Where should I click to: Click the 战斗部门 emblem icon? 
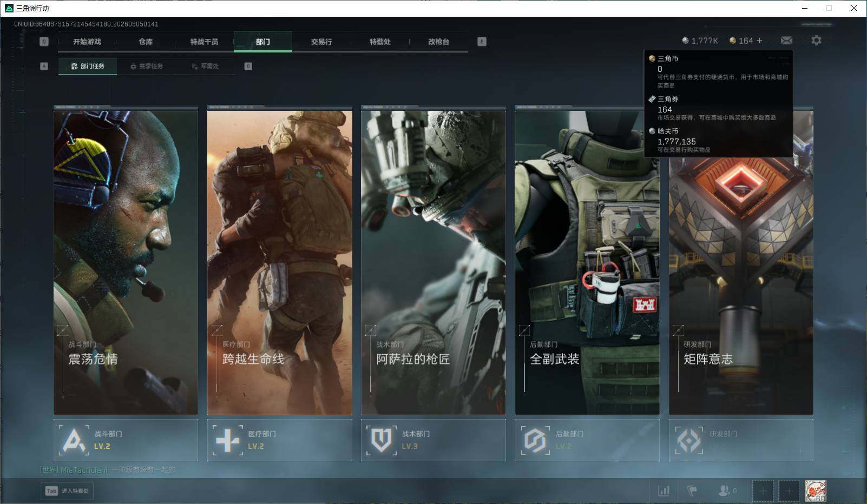coord(74,440)
